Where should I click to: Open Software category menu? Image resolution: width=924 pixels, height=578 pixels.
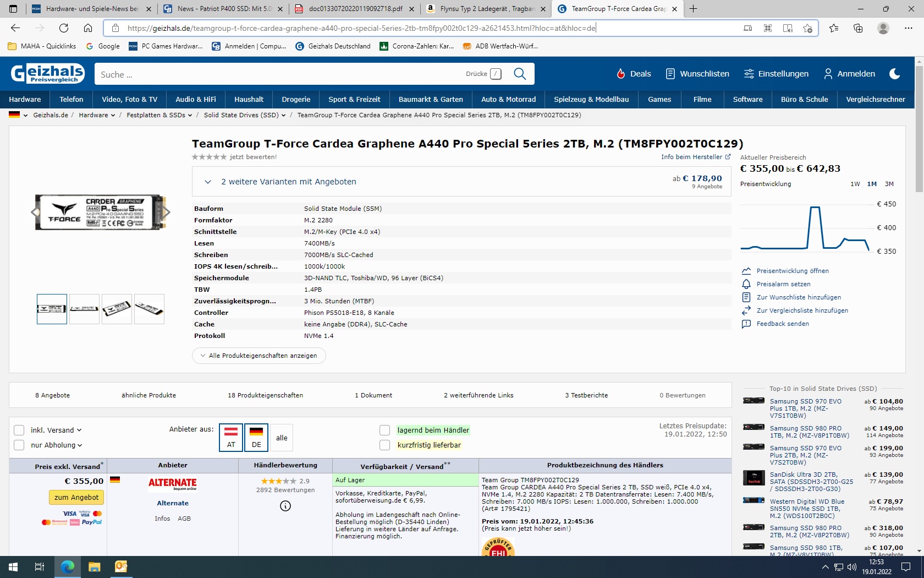click(x=747, y=100)
